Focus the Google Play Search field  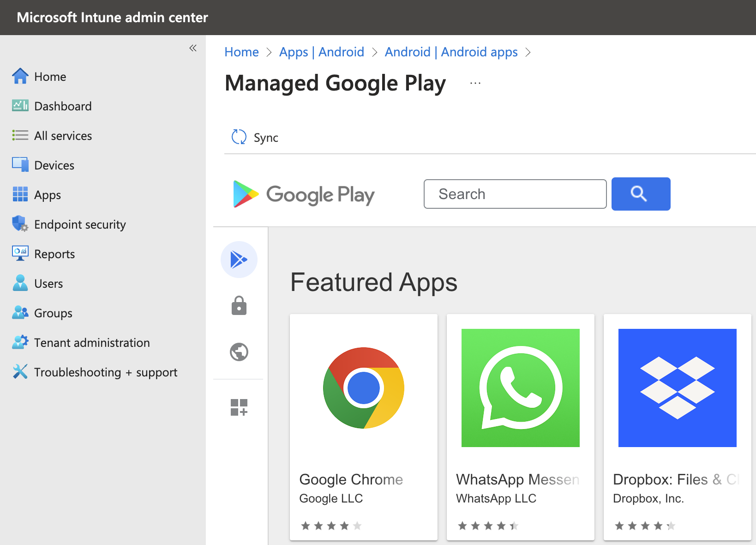point(515,194)
